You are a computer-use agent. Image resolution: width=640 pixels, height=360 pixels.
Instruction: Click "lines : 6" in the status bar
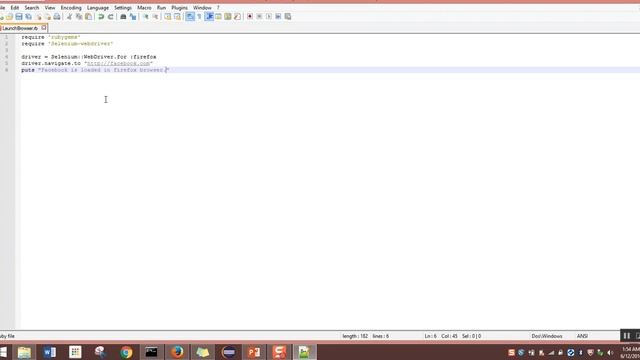point(380,336)
